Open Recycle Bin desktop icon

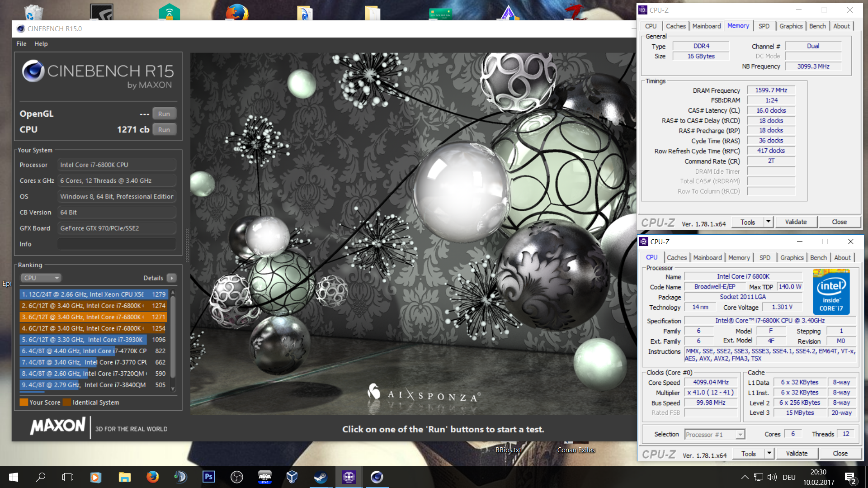[x=33, y=12]
